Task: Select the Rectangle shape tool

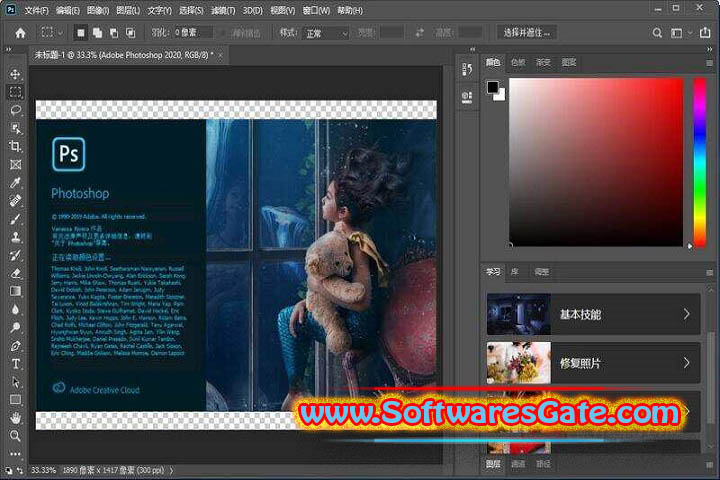Action: coord(15,400)
